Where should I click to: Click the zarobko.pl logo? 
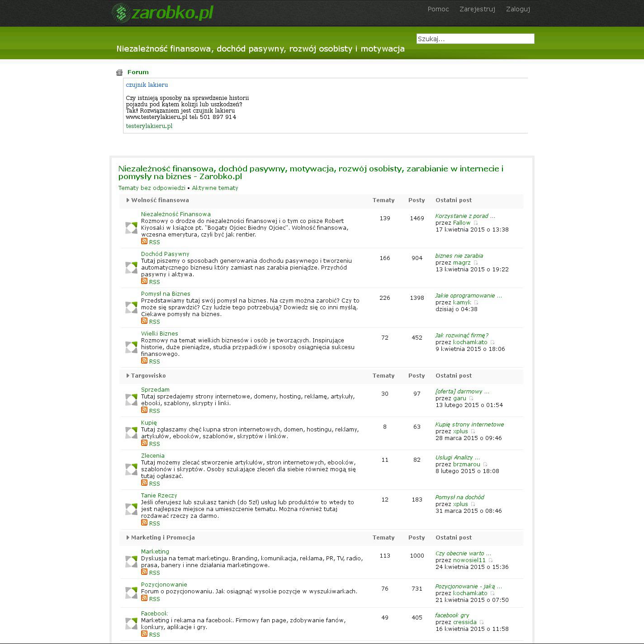click(x=162, y=13)
